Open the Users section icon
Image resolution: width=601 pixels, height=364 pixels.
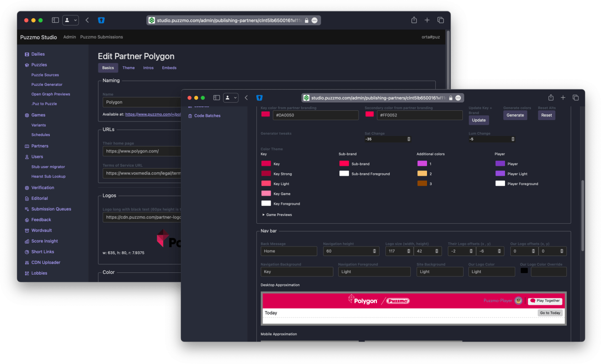(x=27, y=157)
